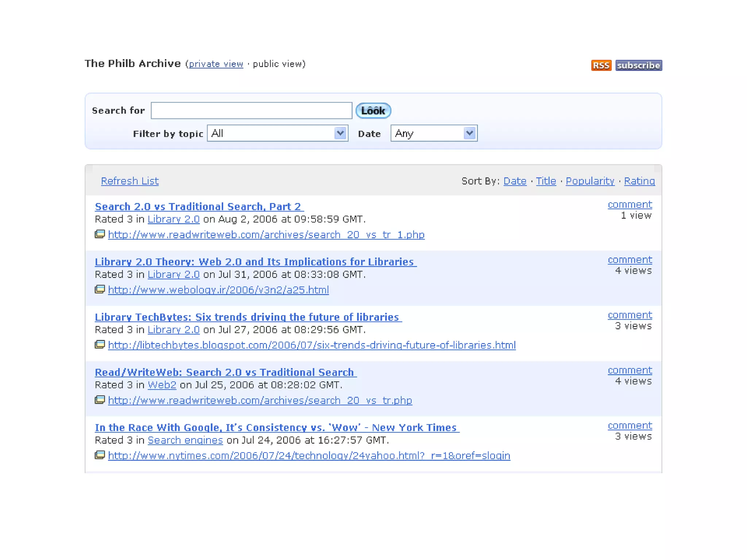Focus the Search for text field
The height and width of the screenshot is (560, 747).
coord(251,110)
